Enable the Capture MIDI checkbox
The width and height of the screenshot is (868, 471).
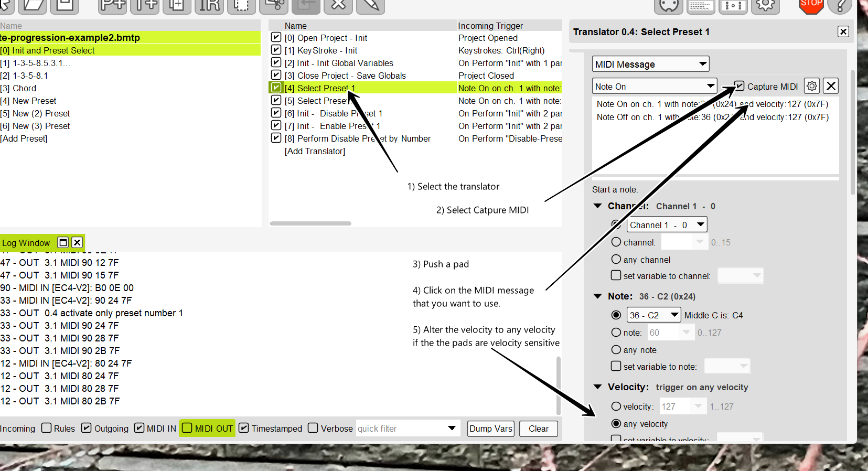point(740,86)
